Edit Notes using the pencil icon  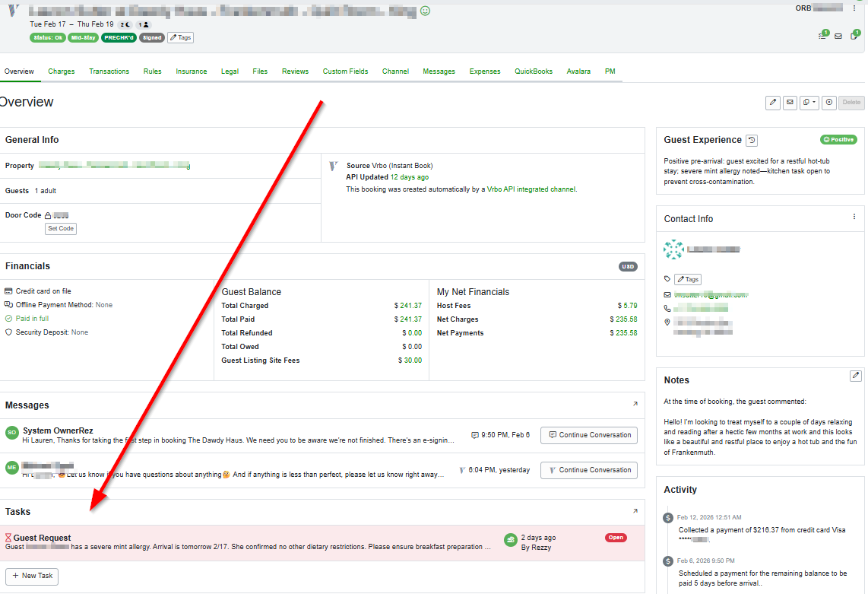pyautogui.click(x=855, y=376)
